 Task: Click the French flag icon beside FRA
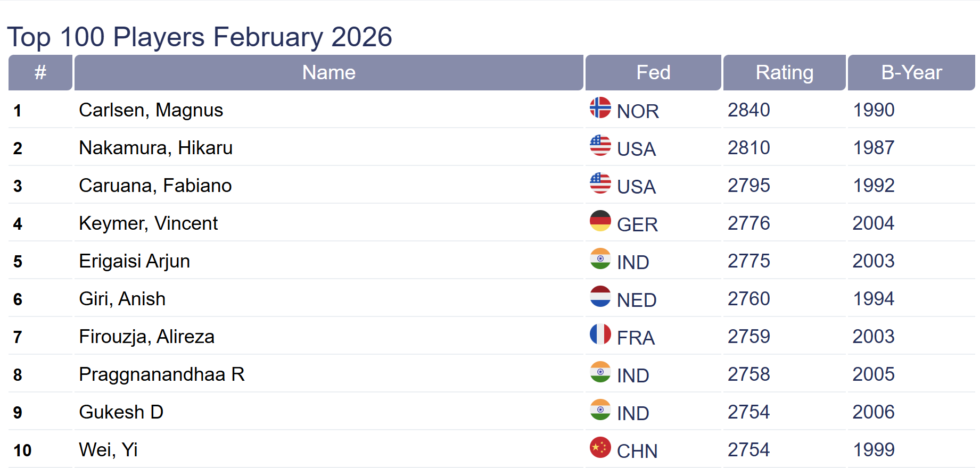click(x=600, y=334)
